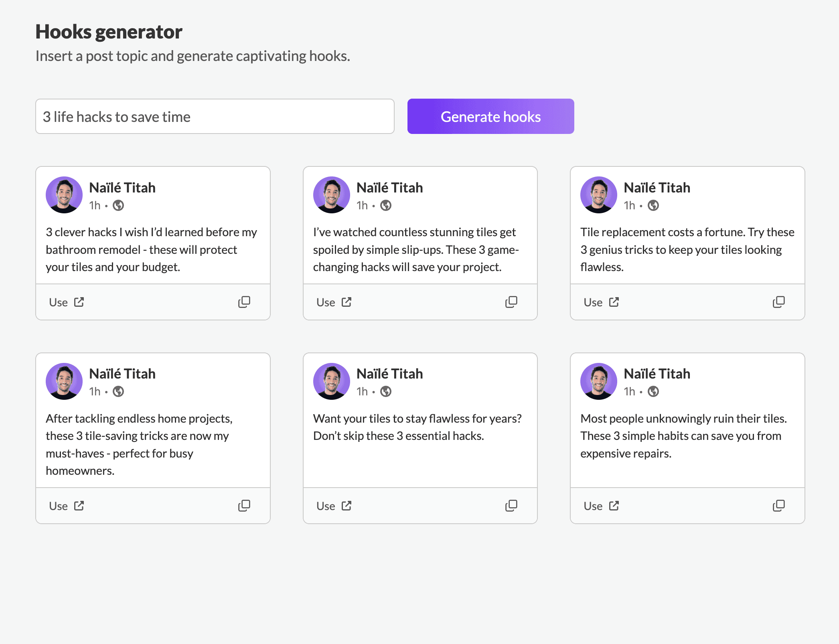
Task: Use the 'essential hacks' hook card
Action: [334, 506]
